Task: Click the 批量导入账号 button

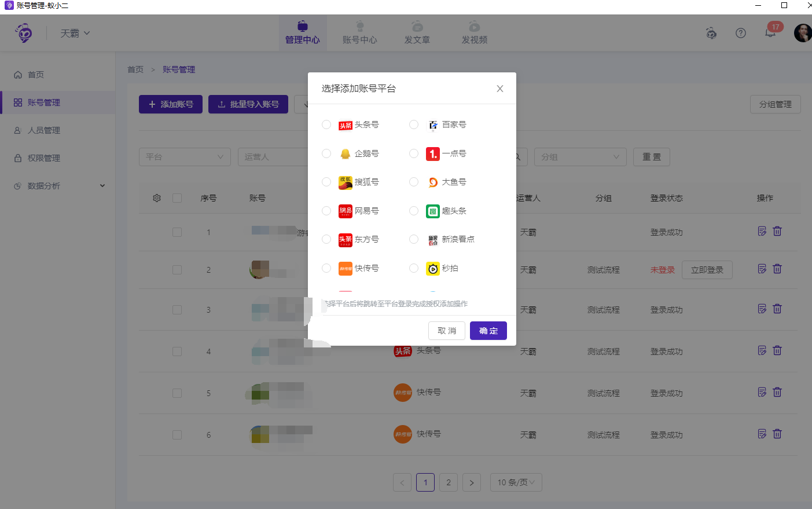Action: click(x=248, y=104)
